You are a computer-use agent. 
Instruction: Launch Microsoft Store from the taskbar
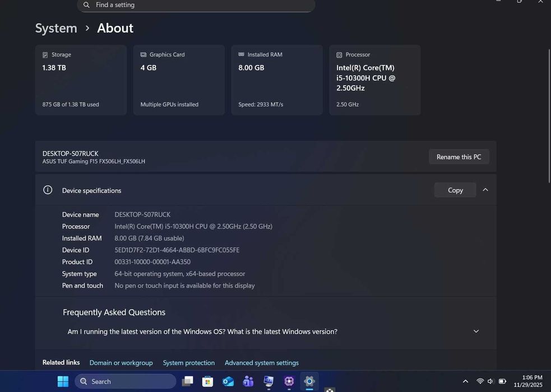point(208,381)
